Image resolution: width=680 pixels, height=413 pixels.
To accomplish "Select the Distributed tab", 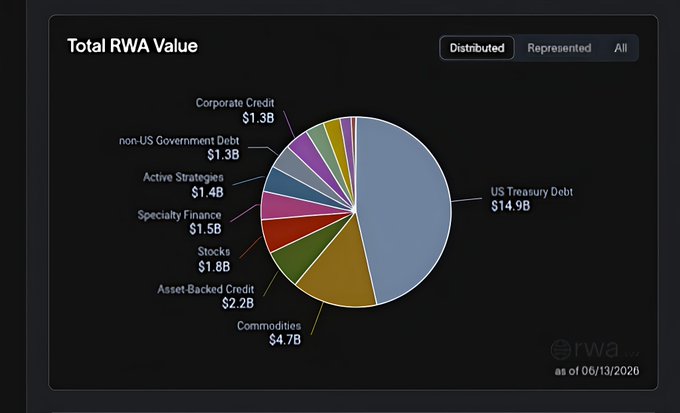I will [477, 48].
